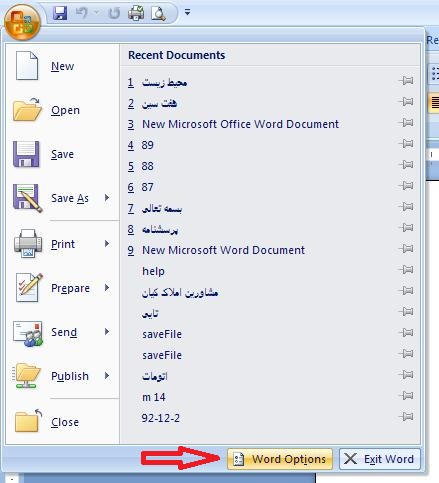Click the Save floppy icon in Quick Access Toolbar

point(60,13)
